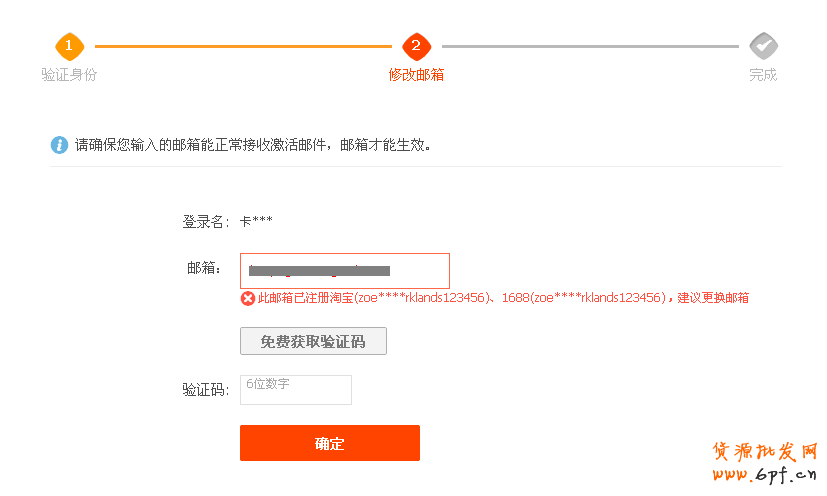Image resolution: width=827 pixels, height=496 pixels.
Task: Click the 邮箱 field label
Action: (204, 268)
